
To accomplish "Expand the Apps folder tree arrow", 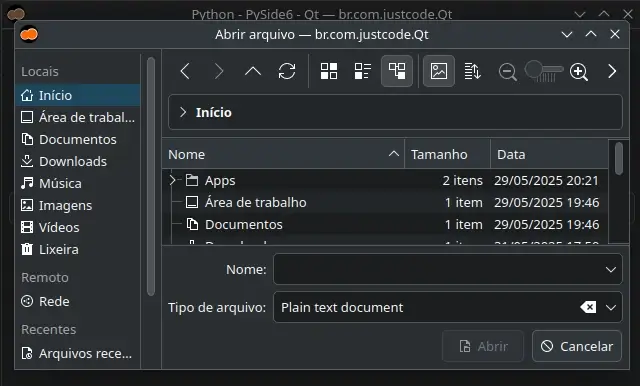I will [172, 180].
